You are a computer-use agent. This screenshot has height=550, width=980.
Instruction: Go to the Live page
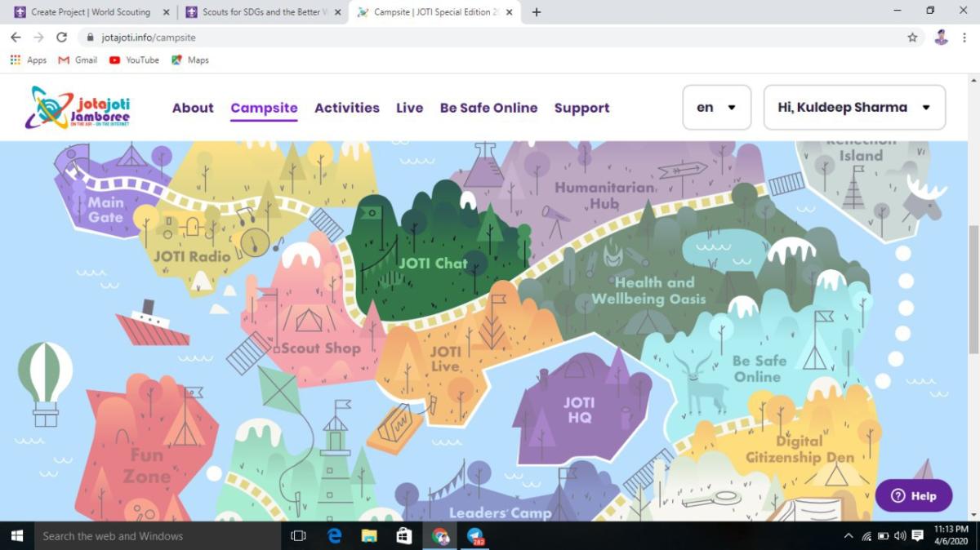pyautogui.click(x=410, y=108)
